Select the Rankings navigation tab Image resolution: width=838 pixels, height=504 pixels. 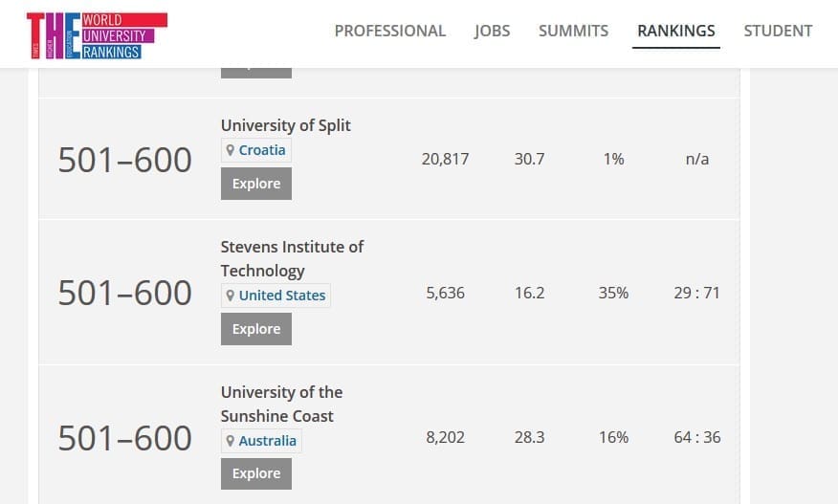[676, 31]
